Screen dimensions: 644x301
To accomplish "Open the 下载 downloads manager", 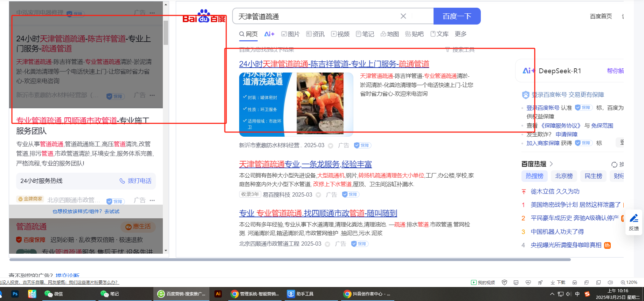I will [558, 282].
